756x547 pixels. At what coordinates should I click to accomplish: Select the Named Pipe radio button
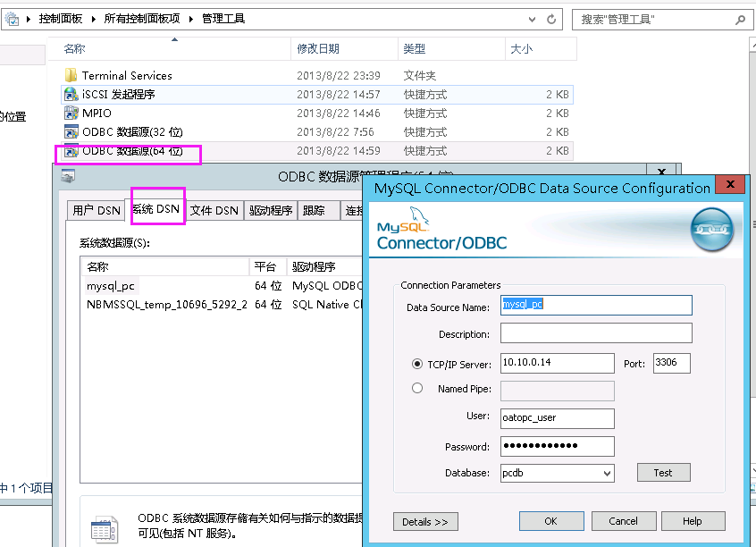pos(417,388)
